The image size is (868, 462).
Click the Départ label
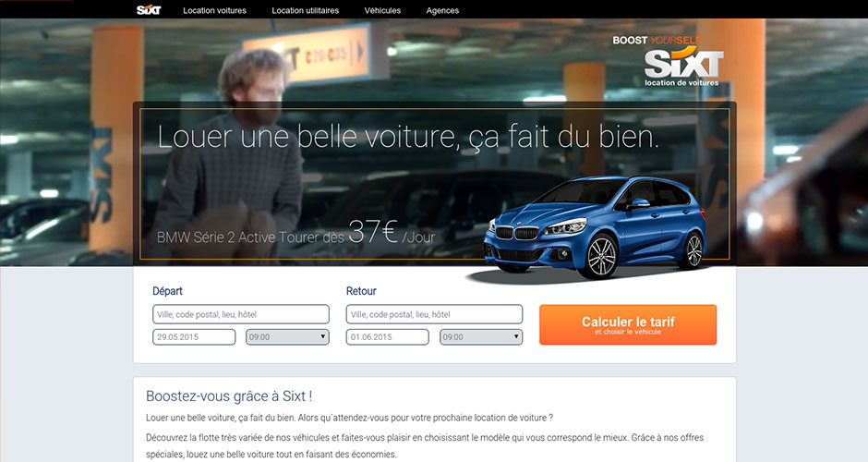point(167,291)
